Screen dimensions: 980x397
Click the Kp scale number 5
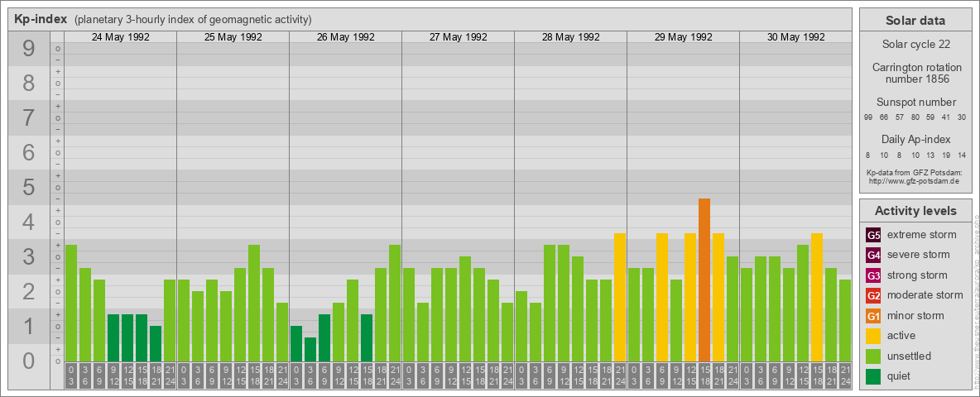click(28, 187)
